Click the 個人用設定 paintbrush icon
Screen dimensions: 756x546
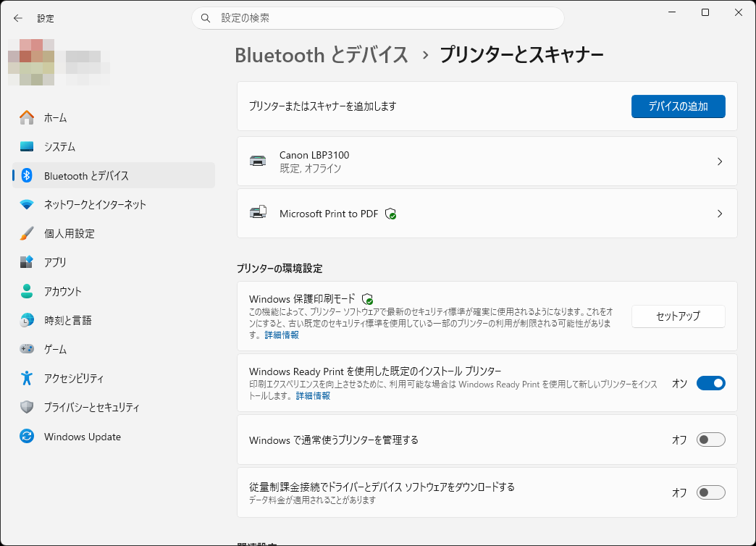click(x=27, y=233)
